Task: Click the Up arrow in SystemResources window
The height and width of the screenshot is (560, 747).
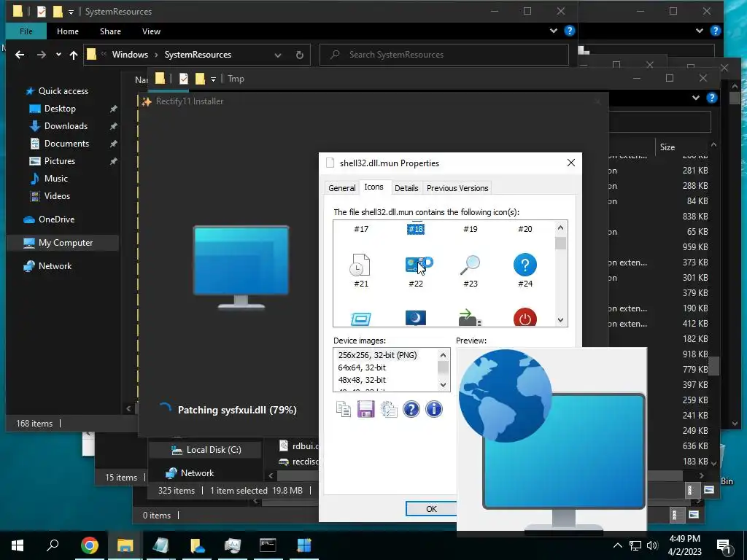Action: [x=74, y=55]
